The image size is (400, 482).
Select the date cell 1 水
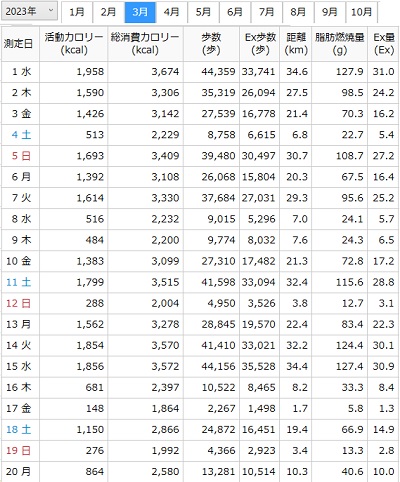click(21, 72)
